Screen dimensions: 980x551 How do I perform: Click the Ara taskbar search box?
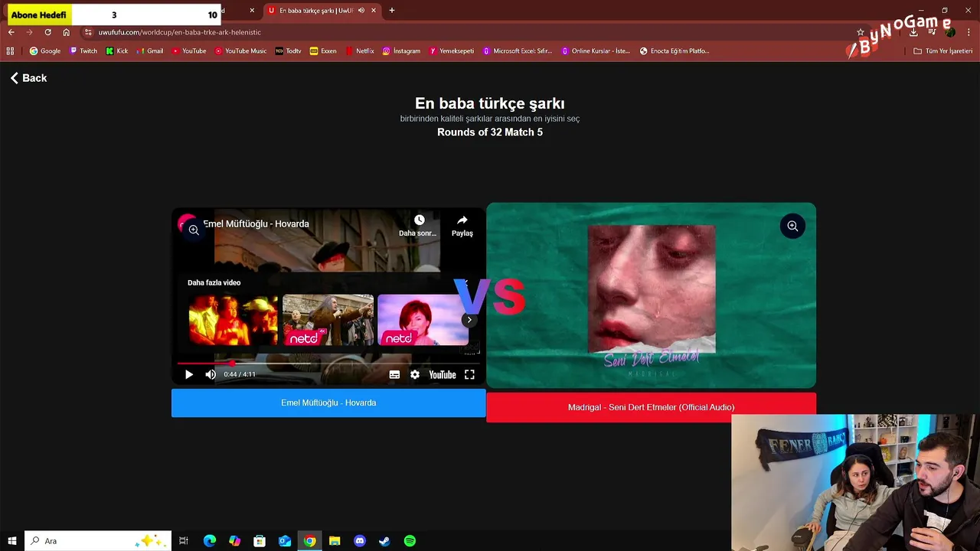(97, 541)
